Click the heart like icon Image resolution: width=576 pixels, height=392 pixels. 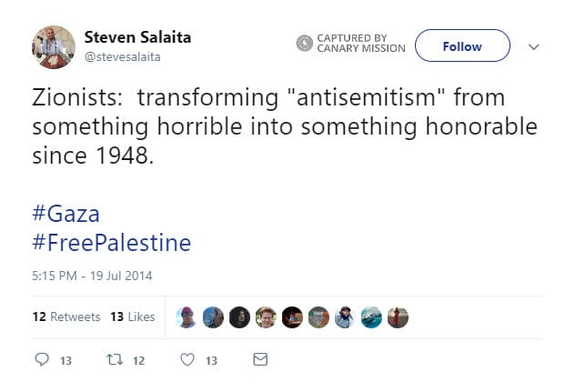pos(187,360)
